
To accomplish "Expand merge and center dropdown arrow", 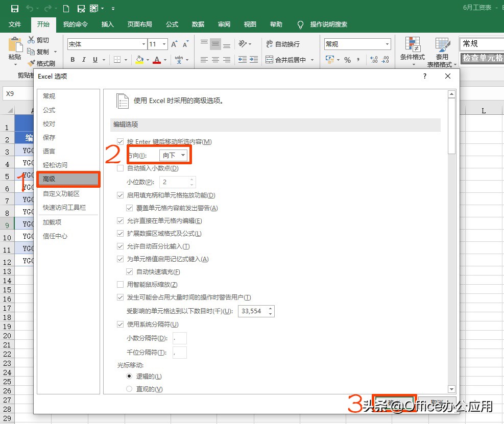I will coord(312,60).
